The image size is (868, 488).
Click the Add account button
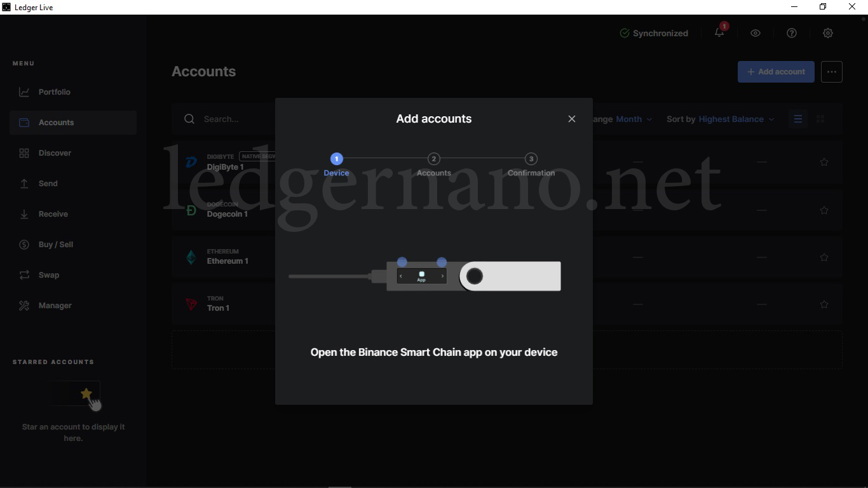click(776, 72)
